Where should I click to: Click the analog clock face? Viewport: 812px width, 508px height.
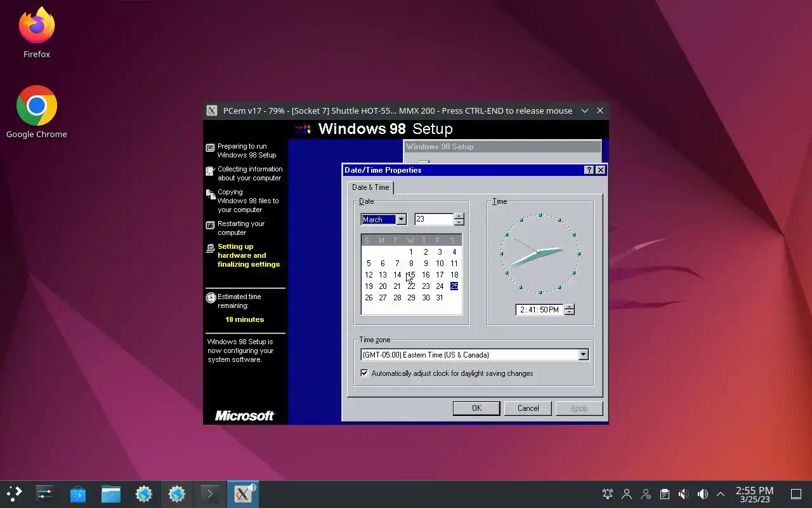tap(540, 253)
